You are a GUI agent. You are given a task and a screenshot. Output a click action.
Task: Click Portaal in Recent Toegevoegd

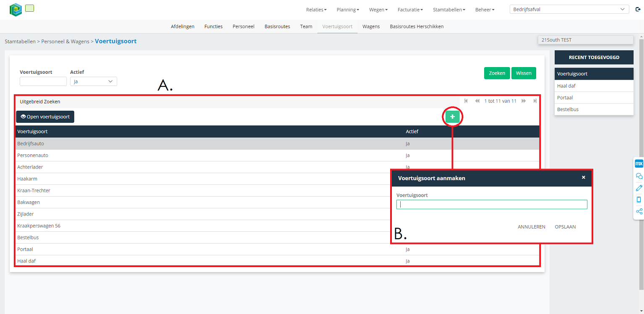click(x=594, y=97)
